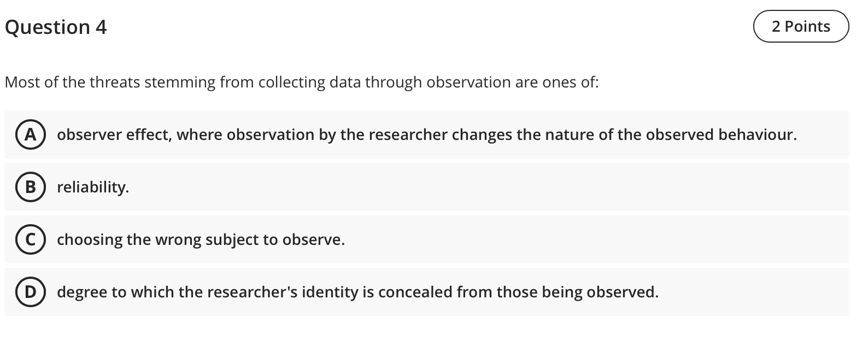Click the circled letter A icon
Image resolution: width=868 pixels, height=340 pixels.
pyautogui.click(x=31, y=134)
